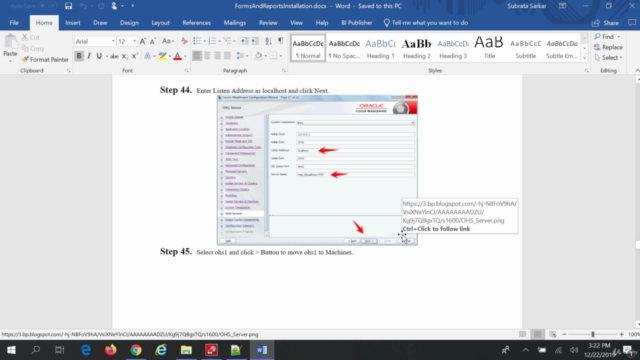Toggle Show/Hide paragraph marks
This screenshot has width=640, height=360.
click(280, 41)
